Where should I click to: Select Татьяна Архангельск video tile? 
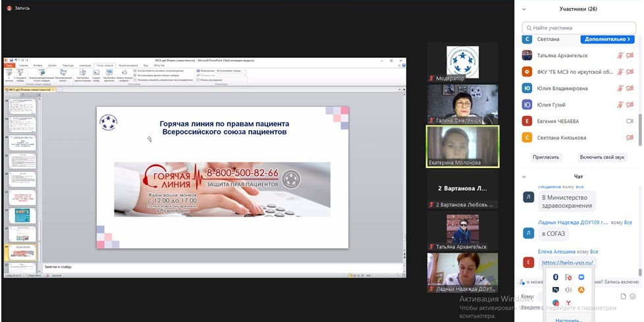(462, 230)
